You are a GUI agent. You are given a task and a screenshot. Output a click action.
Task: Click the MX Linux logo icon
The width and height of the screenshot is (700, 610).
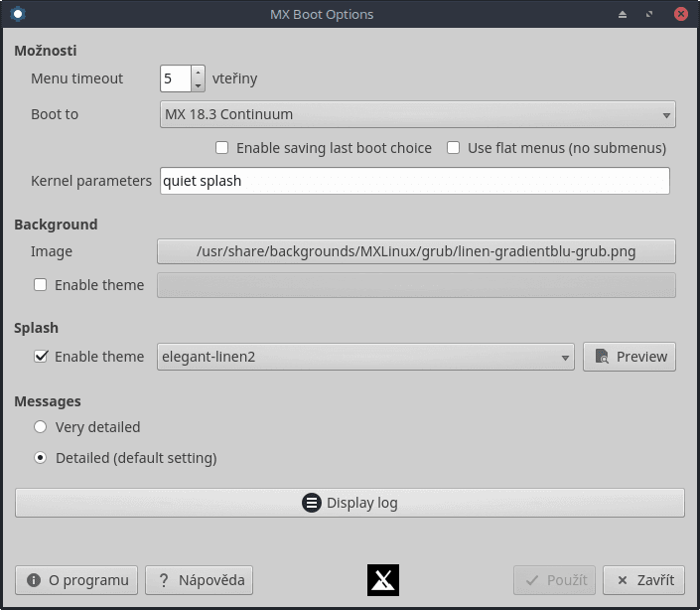[383, 580]
